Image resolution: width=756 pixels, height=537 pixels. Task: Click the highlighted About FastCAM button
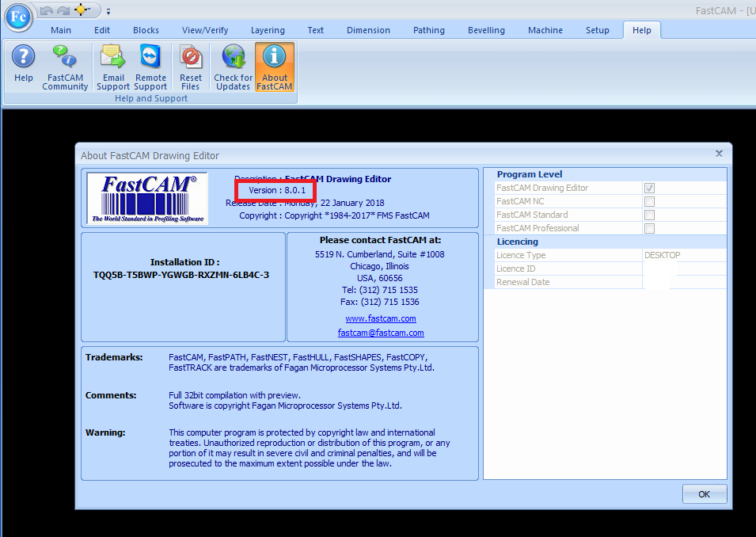pos(275,67)
